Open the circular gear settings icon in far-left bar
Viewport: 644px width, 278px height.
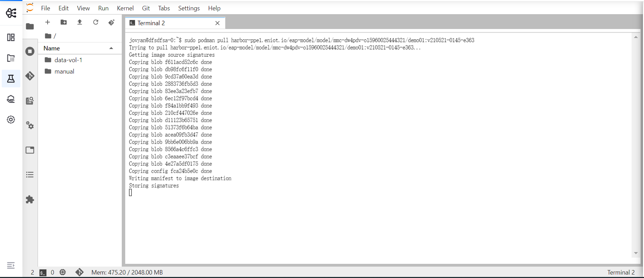11,119
